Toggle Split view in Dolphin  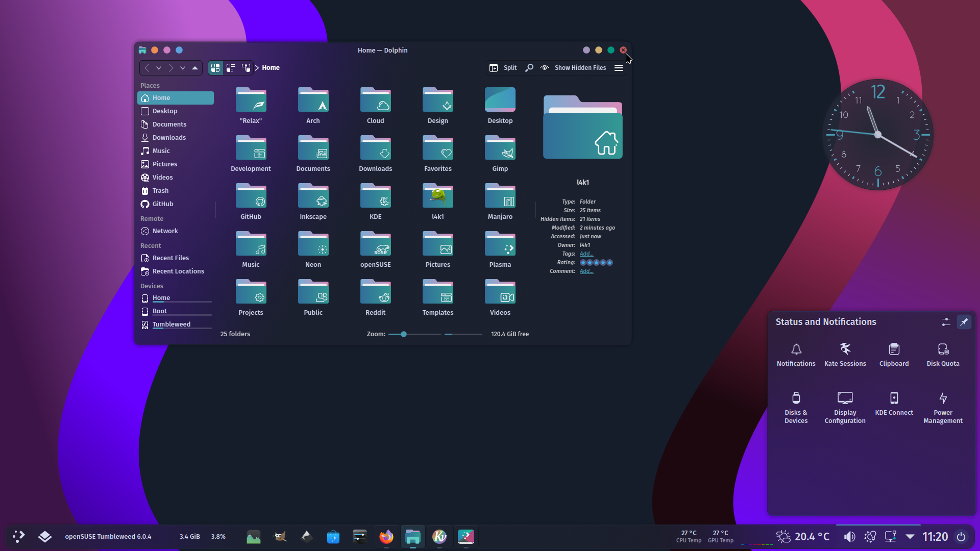click(503, 68)
